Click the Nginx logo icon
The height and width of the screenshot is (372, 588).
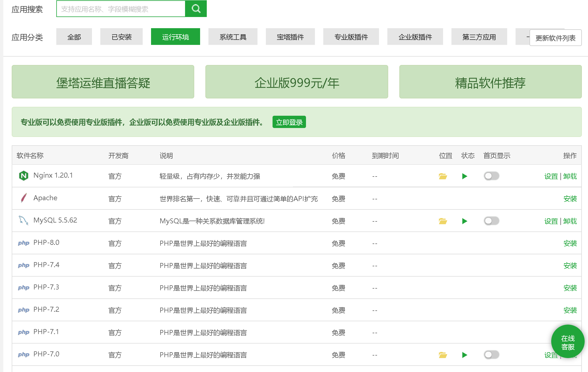(24, 176)
